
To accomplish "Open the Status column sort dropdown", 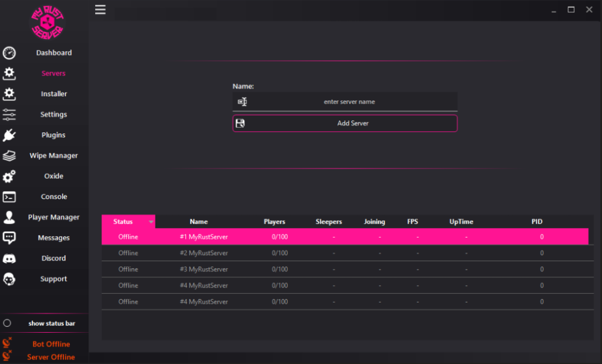I will tap(150, 221).
